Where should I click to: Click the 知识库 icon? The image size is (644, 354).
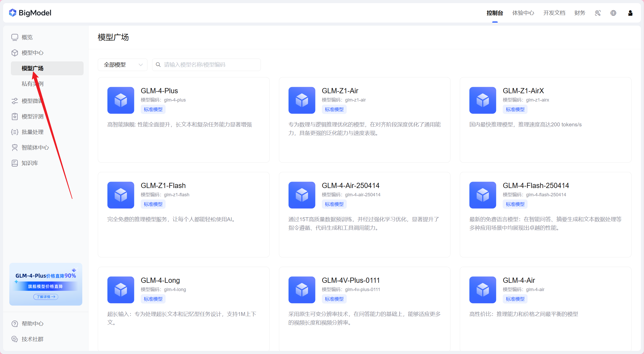tap(15, 163)
